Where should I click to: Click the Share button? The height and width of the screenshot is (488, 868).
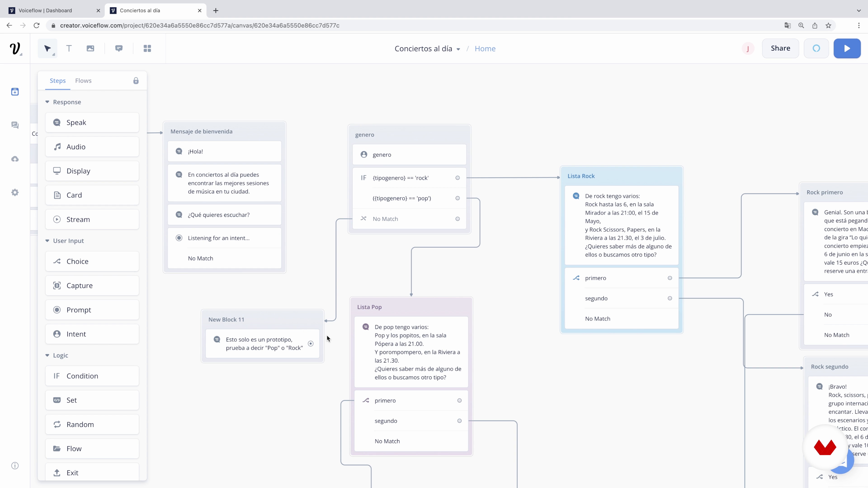click(x=780, y=49)
